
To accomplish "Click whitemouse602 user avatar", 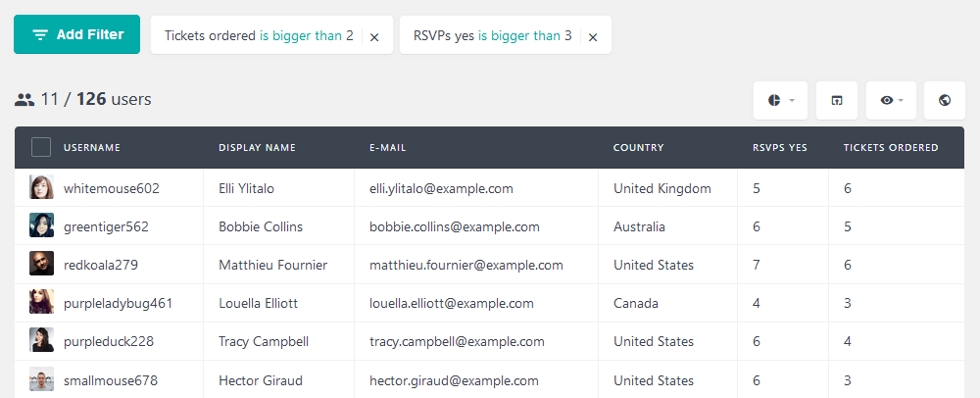I will click(x=41, y=187).
